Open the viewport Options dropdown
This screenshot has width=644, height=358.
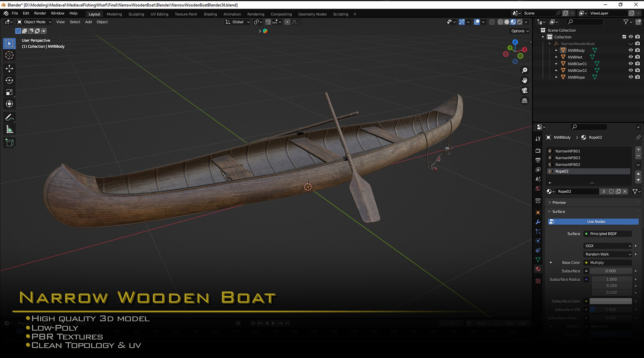point(519,31)
